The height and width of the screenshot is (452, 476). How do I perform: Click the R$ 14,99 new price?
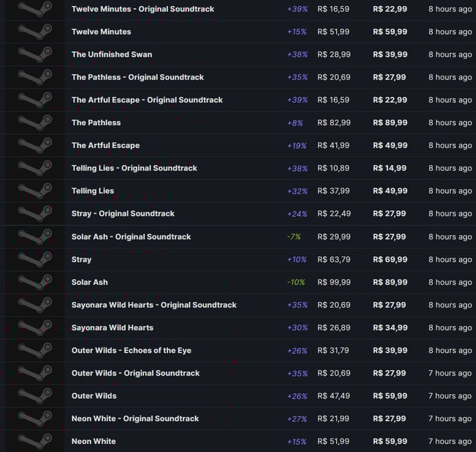[x=390, y=168]
